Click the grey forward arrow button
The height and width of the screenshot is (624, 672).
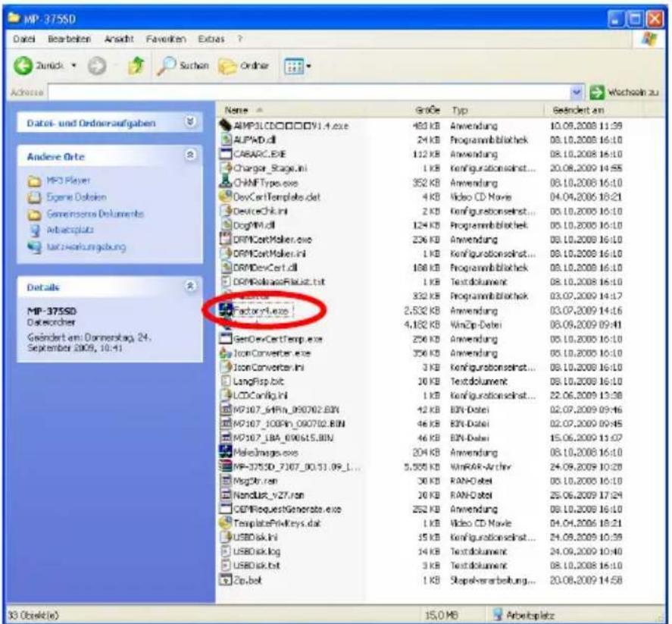[97, 66]
